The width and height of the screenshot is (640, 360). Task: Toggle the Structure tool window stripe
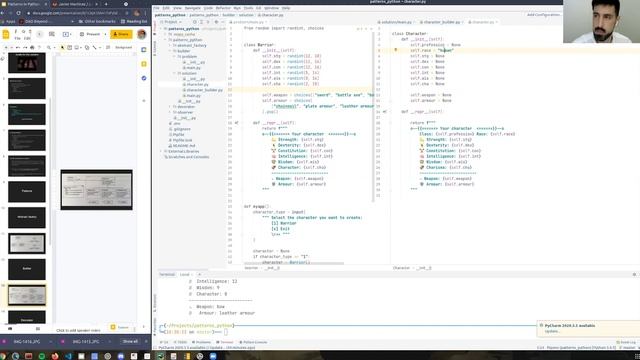pyautogui.click(x=155, y=48)
